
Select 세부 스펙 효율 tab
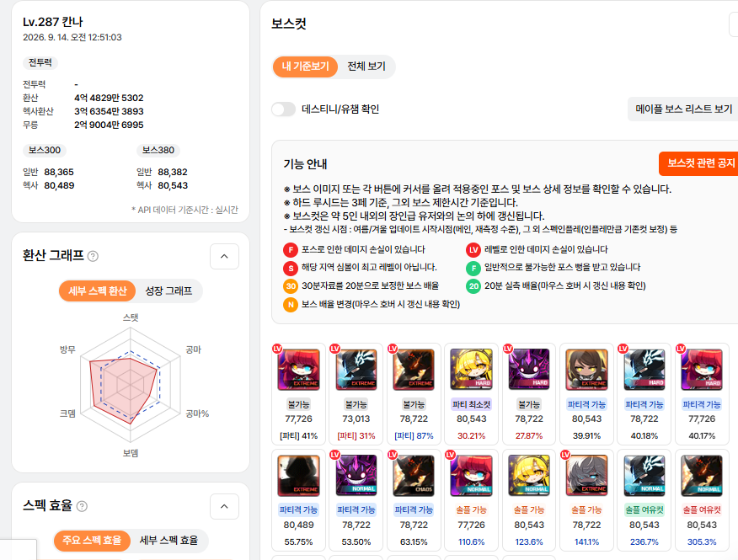(x=168, y=541)
